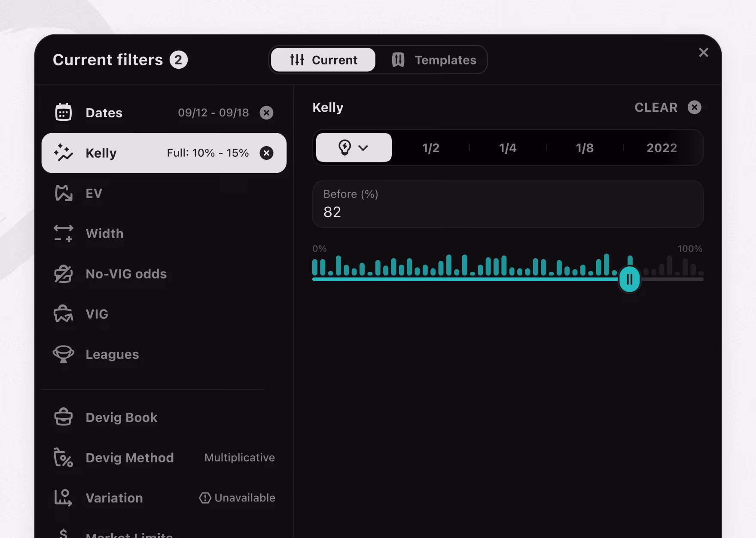
Task: Open Devig Method Multiplicative setting
Action: 164,458
